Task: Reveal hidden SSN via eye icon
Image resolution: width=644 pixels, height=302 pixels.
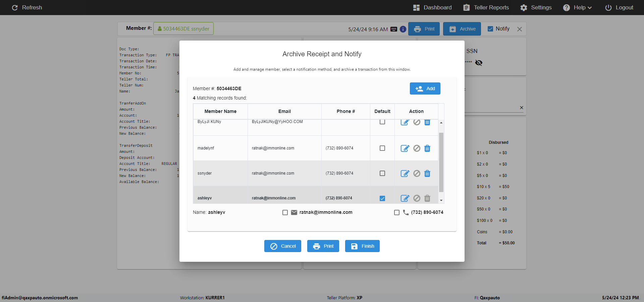Action: (479, 63)
